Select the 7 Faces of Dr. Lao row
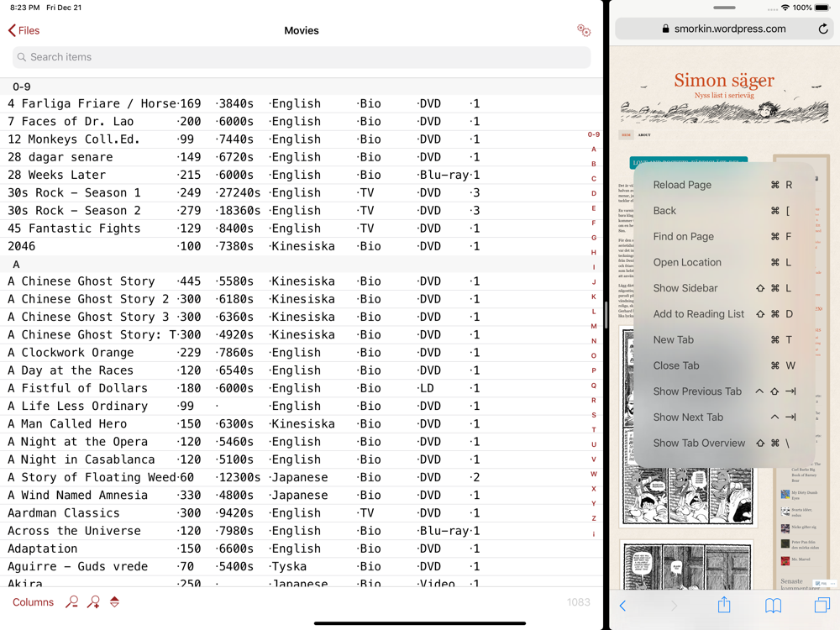This screenshot has width=840, height=630. [x=302, y=122]
